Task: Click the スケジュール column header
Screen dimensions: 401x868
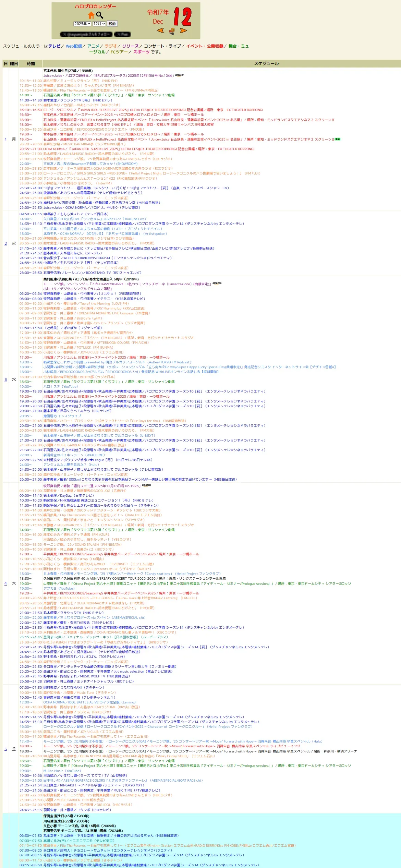Action: pyautogui.click(x=266, y=63)
